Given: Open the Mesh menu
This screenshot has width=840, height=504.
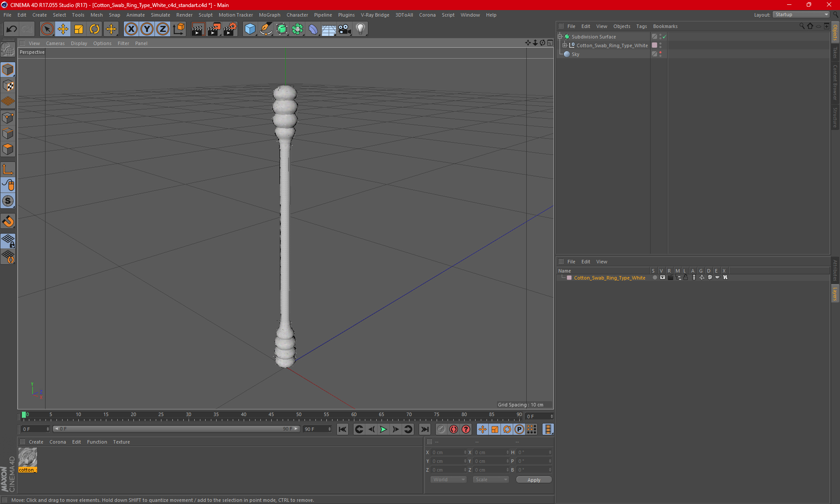Looking at the screenshot, I should (x=96, y=15).
